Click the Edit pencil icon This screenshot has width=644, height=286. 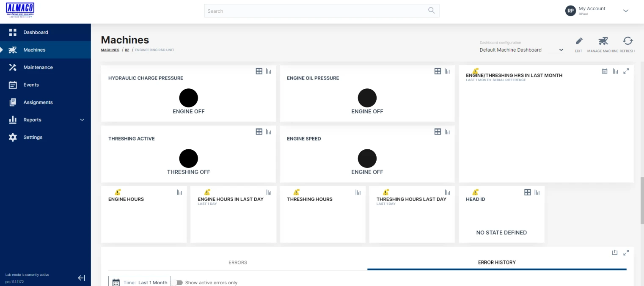[579, 41]
